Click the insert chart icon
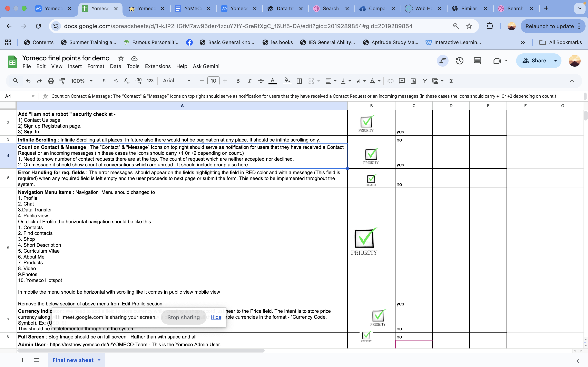Screen dimensions: 588x367 pyautogui.click(x=413, y=81)
